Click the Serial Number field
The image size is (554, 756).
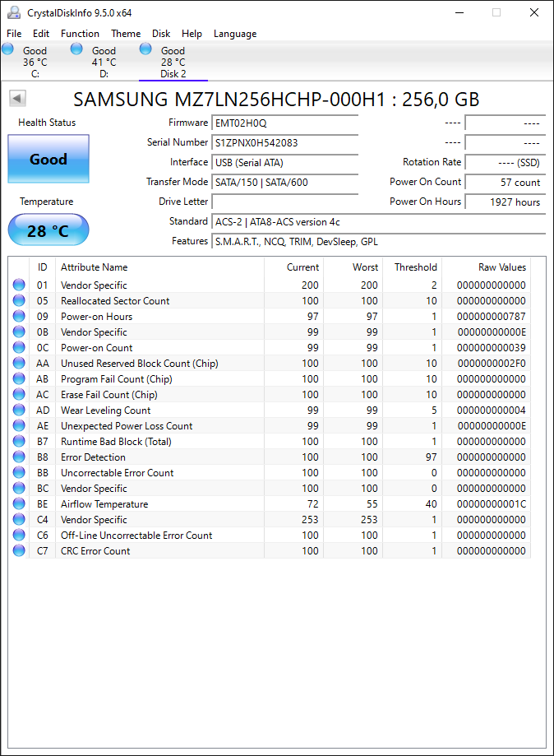285,142
